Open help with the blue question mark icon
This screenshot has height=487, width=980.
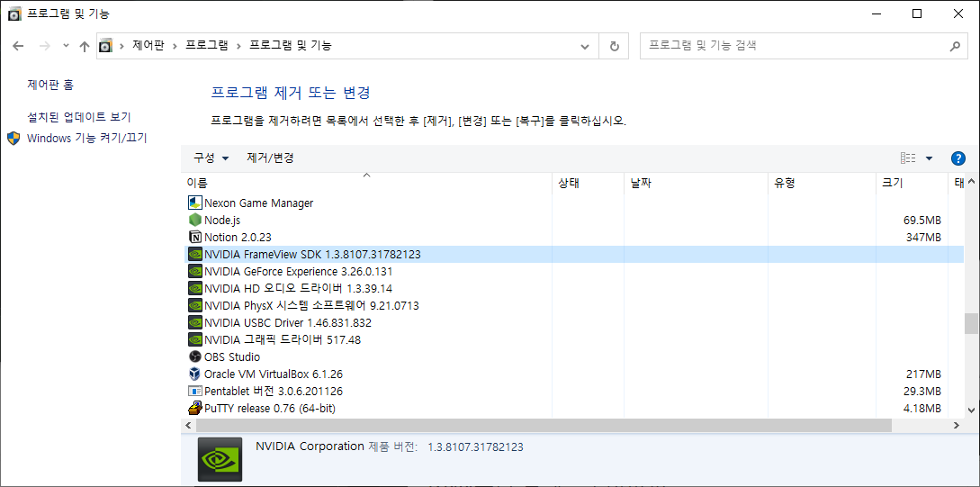[958, 158]
